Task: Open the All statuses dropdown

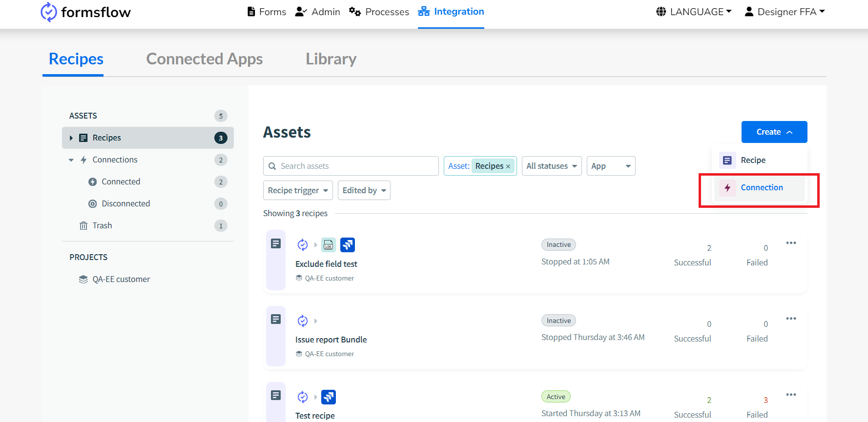Action: point(552,166)
